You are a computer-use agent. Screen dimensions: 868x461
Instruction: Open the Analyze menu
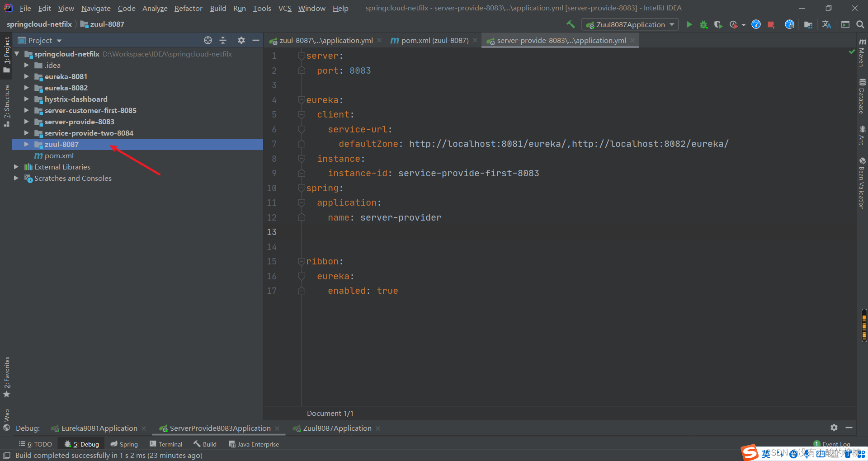tap(155, 8)
